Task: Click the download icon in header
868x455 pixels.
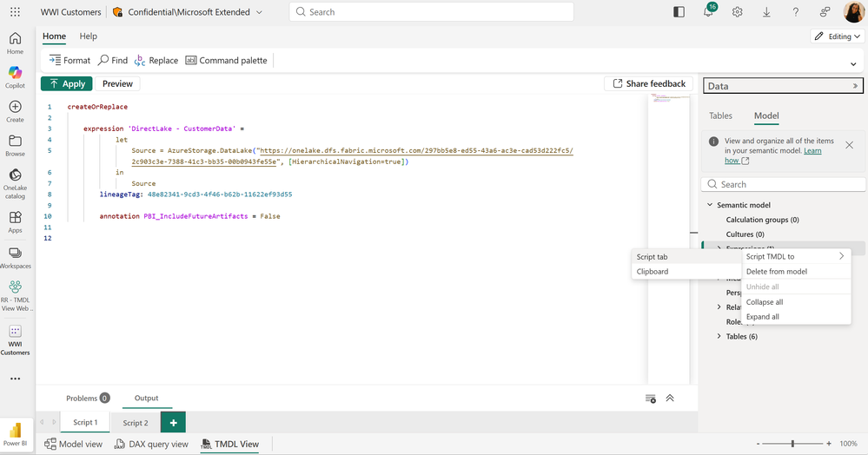Action: [766, 11]
